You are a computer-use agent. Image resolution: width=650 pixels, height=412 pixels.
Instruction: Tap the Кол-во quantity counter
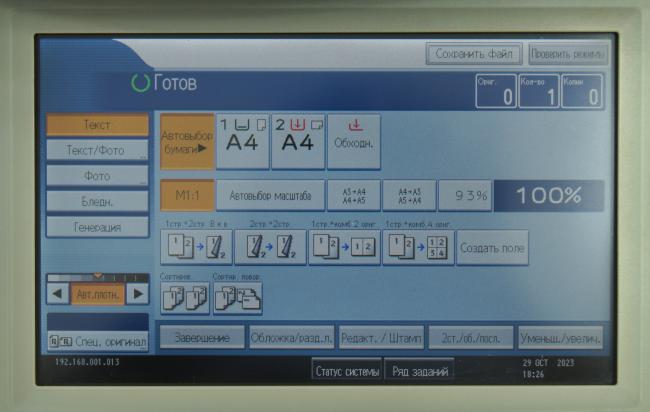coord(538,91)
